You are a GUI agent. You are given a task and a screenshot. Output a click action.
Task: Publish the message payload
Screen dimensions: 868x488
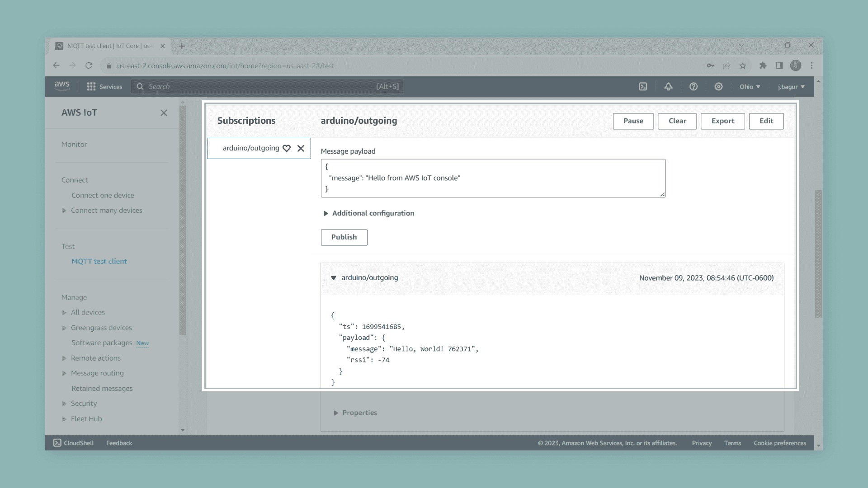[344, 237]
